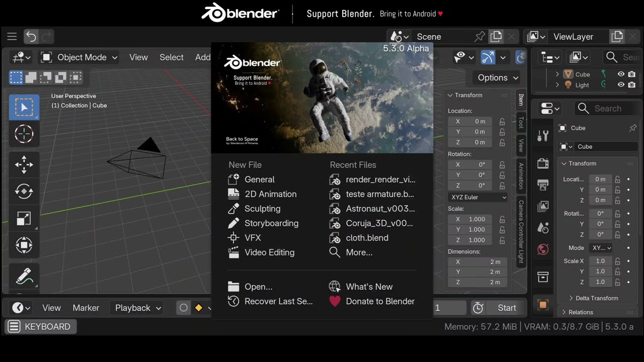The image size is (644, 362).
Task: Click the Undo arrow
Action: click(x=31, y=36)
